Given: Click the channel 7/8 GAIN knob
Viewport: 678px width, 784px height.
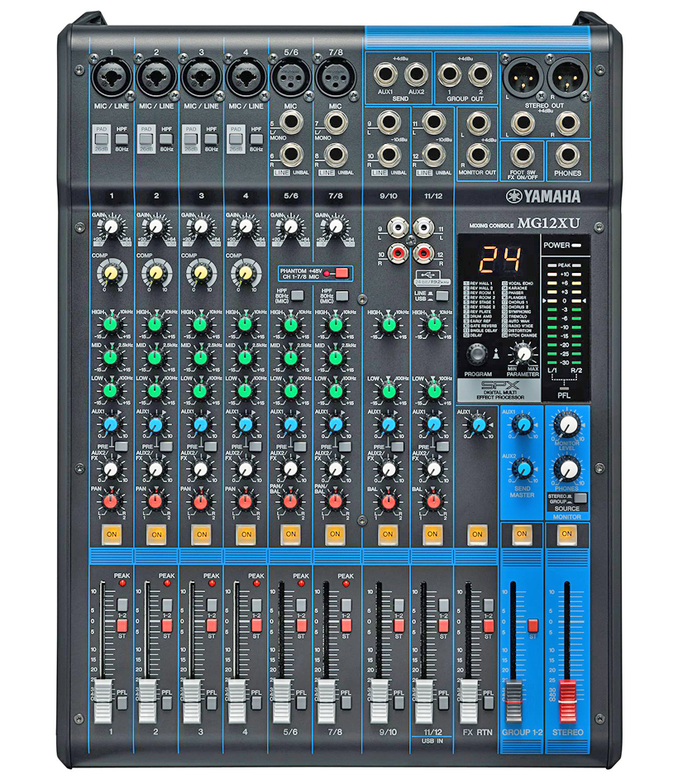Looking at the screenshot, I should 336,227.
